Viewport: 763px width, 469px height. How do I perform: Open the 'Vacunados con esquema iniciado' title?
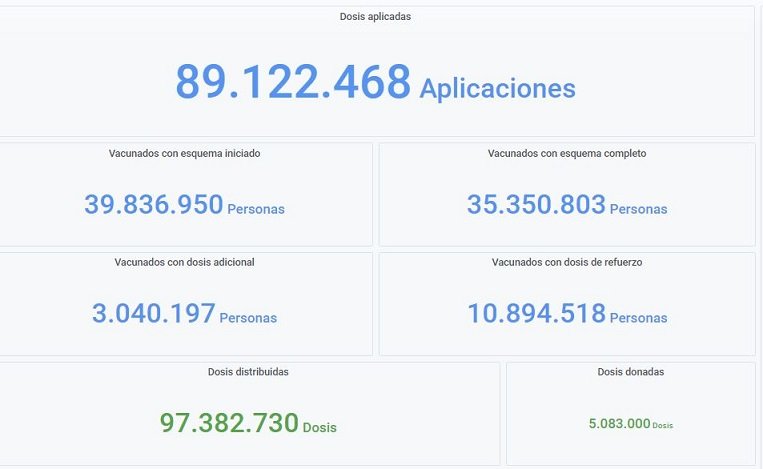184,153
